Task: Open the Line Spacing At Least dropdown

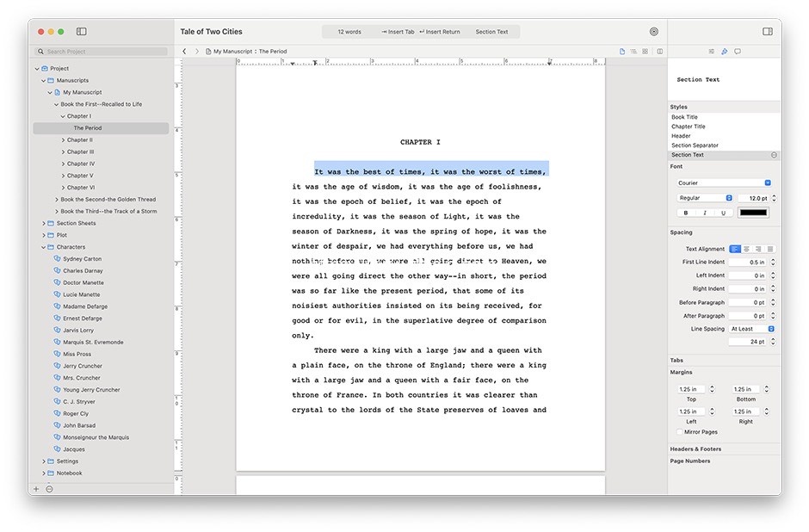Action: (x=752, y=329)
